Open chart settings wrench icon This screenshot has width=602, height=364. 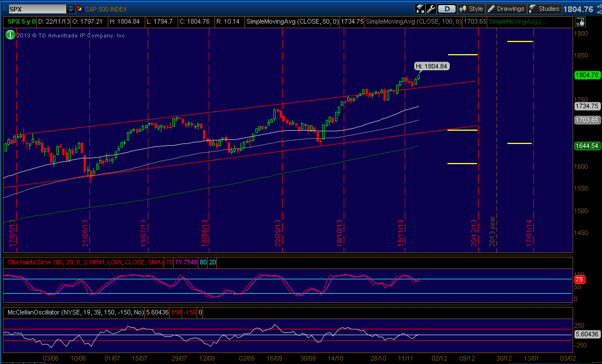click(x=431, y=9)
